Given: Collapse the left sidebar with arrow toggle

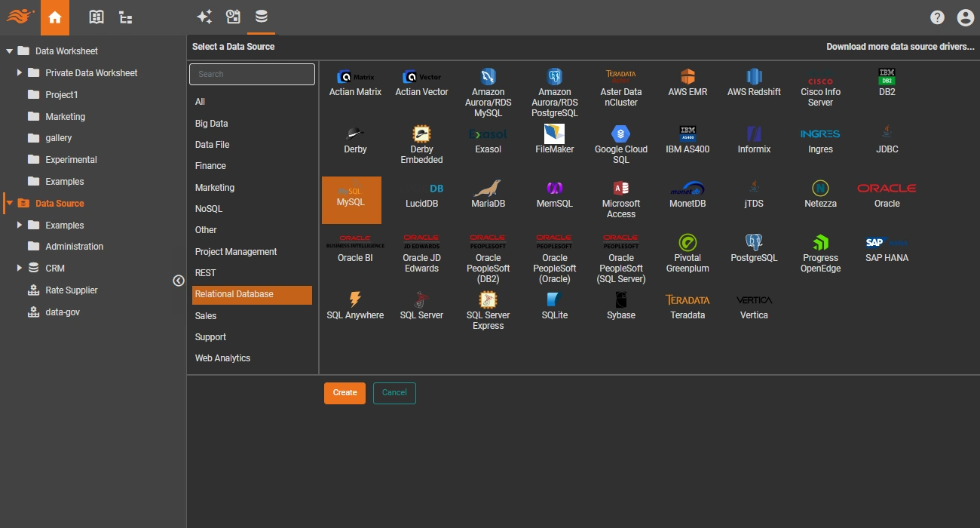Looking at the screenshot, I should [179, 281].
